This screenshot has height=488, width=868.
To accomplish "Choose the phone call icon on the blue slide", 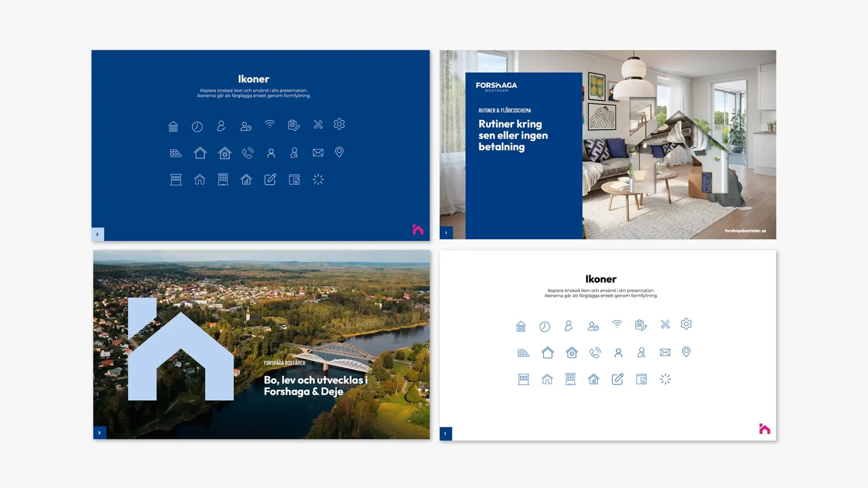I will pos(248,153).
